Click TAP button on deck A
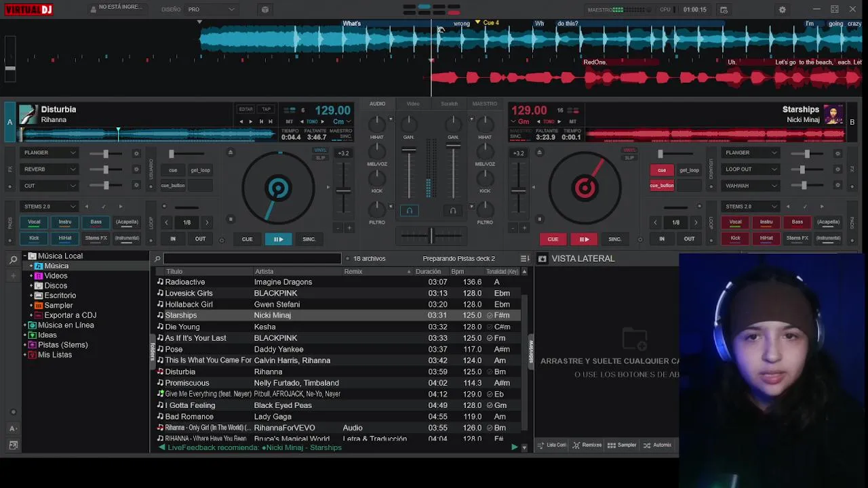This screenshot has height=488, width=868. point(267,109)
